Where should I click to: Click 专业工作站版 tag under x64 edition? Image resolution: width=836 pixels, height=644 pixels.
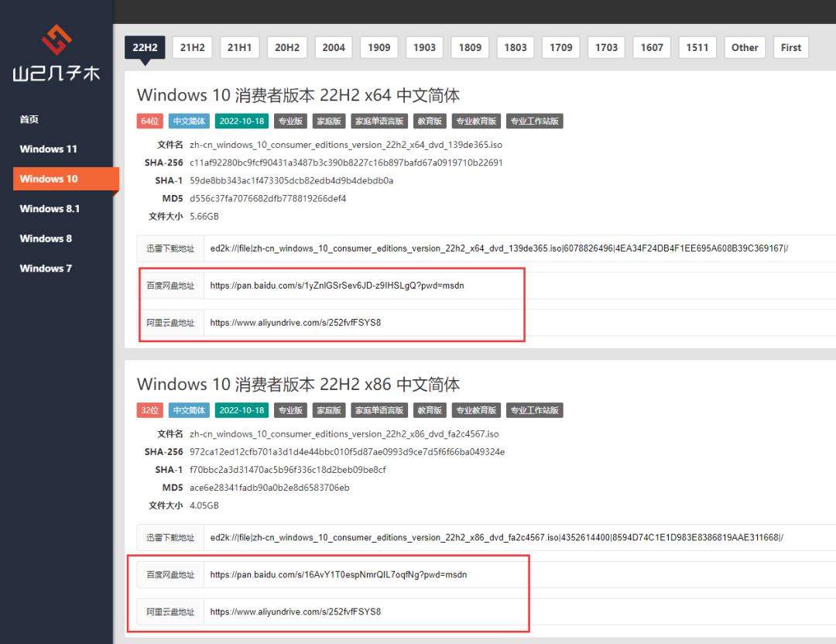pyautogui.click(x=535, y=121)
